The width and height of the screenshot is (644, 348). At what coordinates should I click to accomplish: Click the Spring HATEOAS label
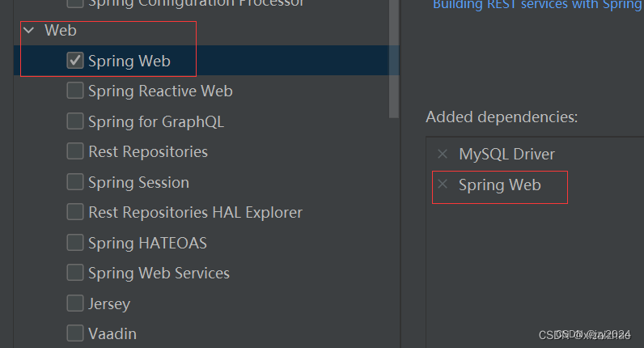coord(147,243)
